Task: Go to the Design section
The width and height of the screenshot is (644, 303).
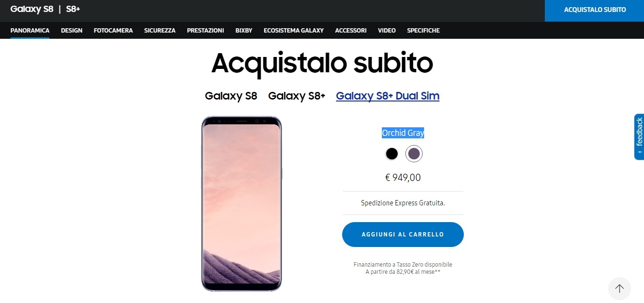Action: tap(71, 30)
